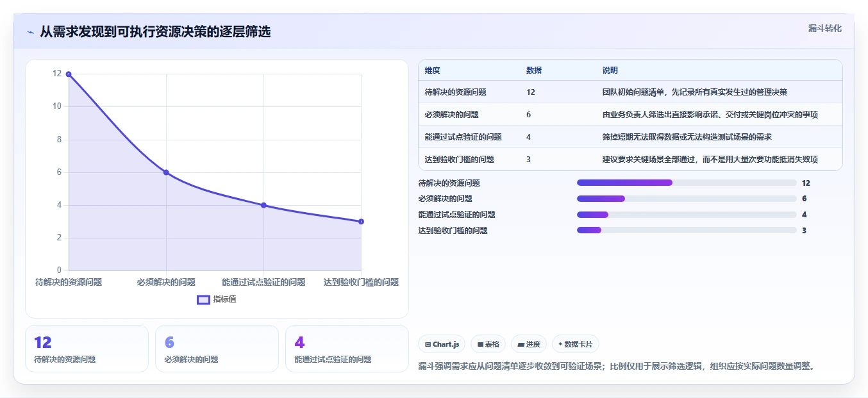The height and width of the screenshot is (398, 868).
Task: Click the 必须解决的问题 progress bar
Action: pos(687,199)
